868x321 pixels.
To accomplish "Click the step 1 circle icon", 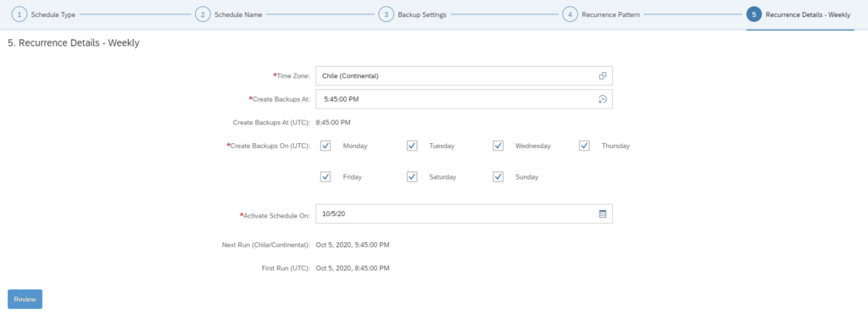I will [x=19, y=15].
